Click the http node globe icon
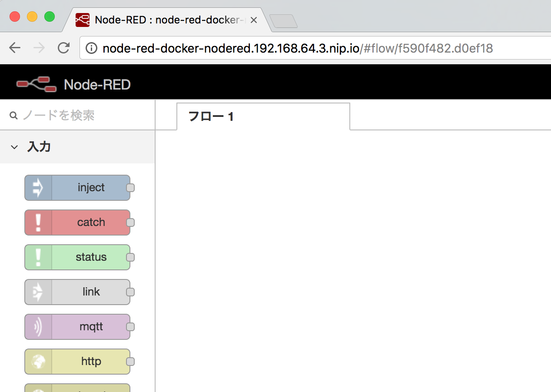Screen dimensions: 551x392 coord(38,362)
